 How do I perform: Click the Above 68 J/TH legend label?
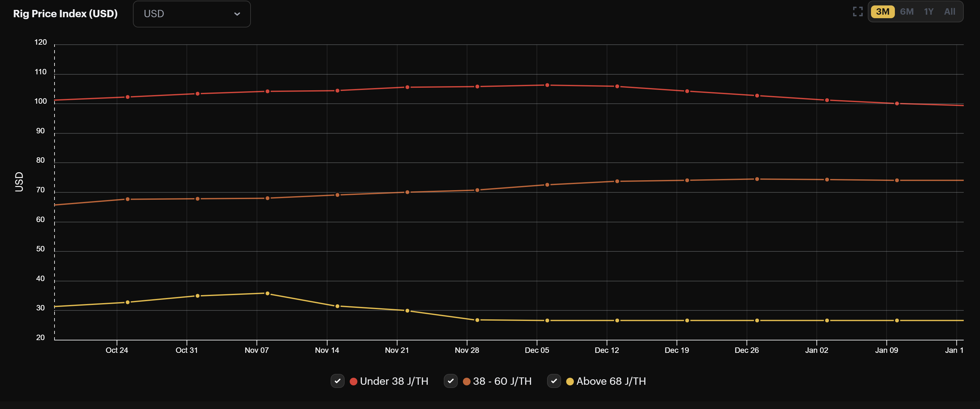pyautogui.click(x=611, y=381)
